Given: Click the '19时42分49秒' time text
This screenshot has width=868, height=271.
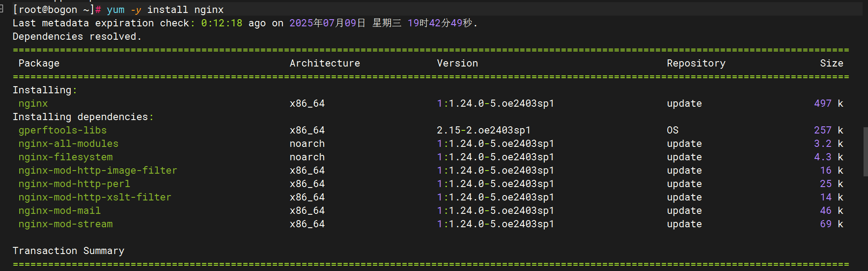Looking at the screenshot, I should tap(440, 23).
